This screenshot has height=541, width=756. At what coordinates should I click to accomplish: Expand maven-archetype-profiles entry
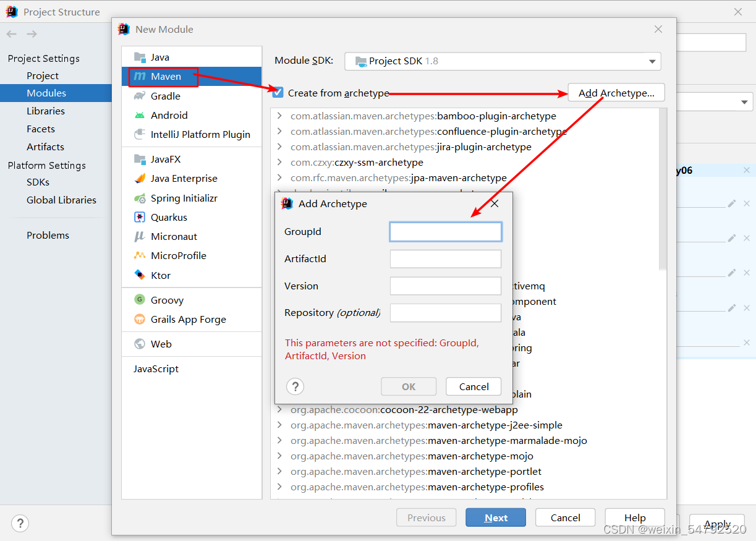point(279,487)
